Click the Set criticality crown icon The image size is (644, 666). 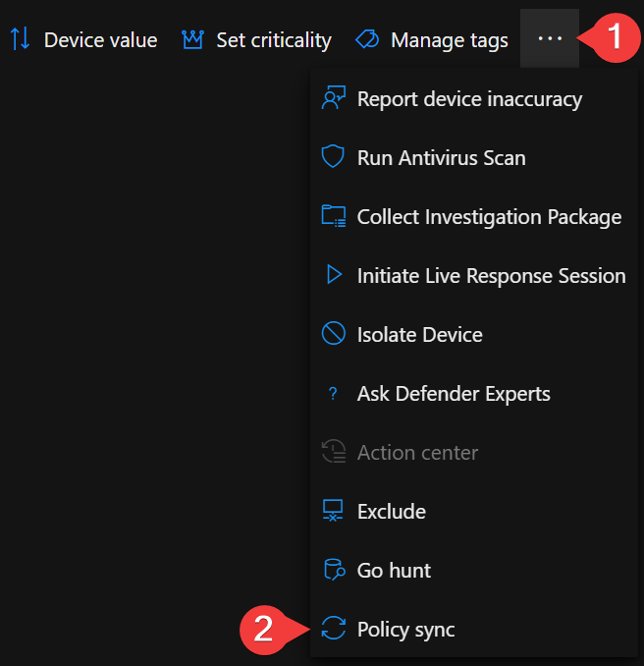pos(193,39)
